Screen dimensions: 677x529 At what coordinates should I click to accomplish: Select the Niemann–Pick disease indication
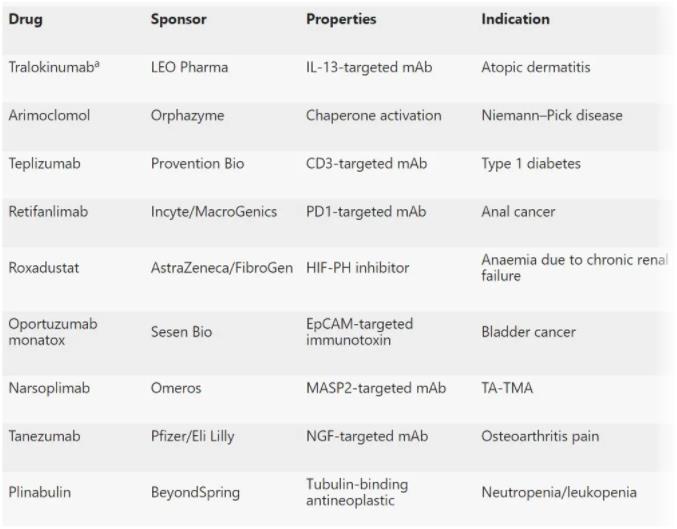coord(551,115)
